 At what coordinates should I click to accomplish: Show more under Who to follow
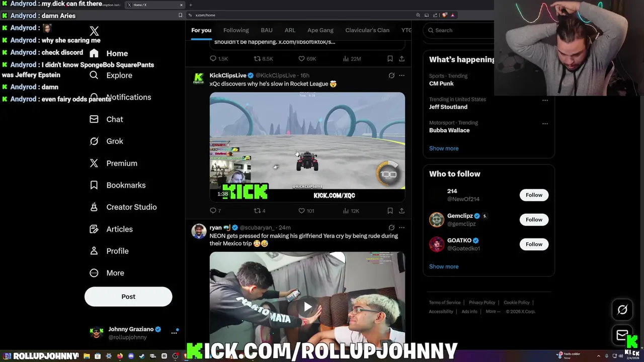[444, 266]
